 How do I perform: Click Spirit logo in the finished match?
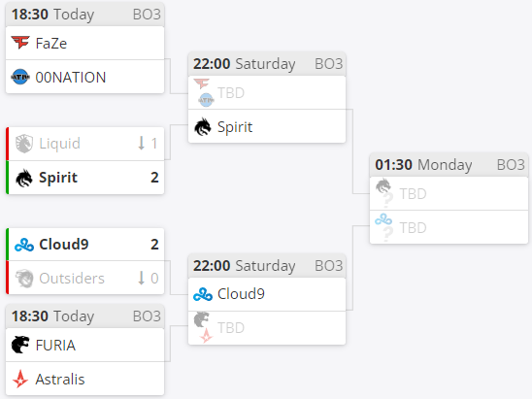click(24, 178)
